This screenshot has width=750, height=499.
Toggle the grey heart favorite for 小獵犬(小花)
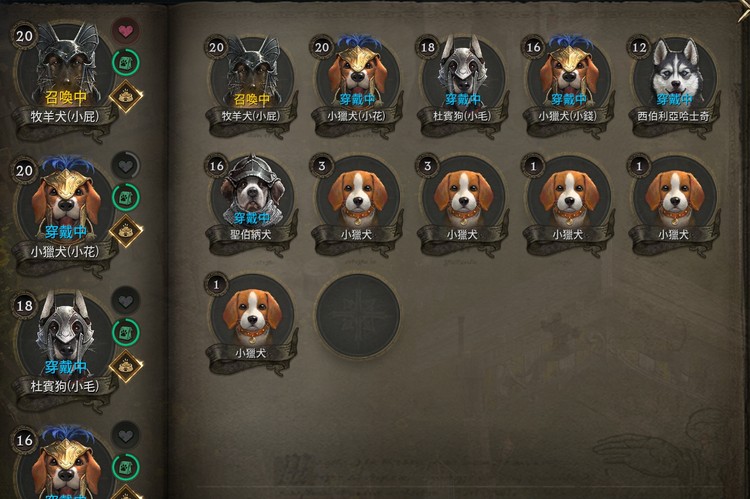(x=126, y=166)
